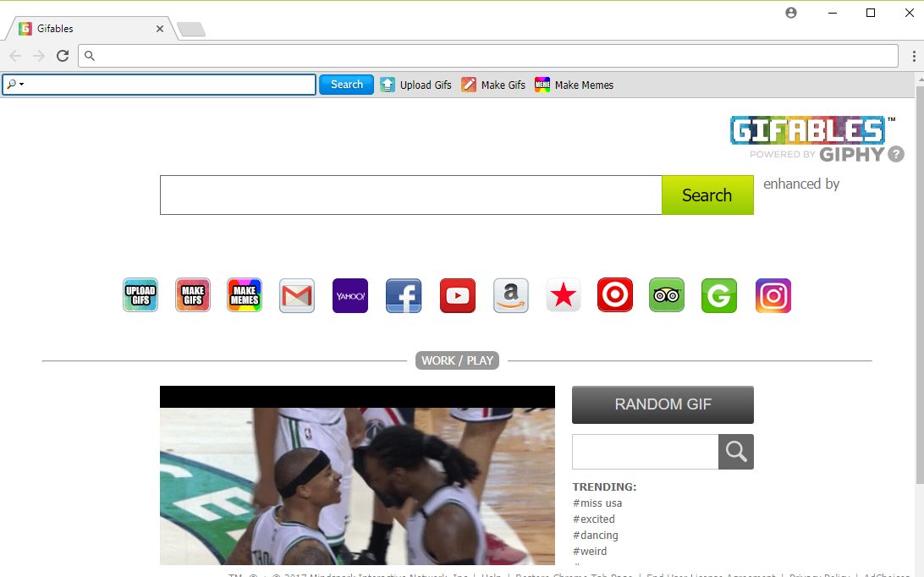Click the green Search button
Viewport: 924px width, 577px height.
tap(707, 195)
